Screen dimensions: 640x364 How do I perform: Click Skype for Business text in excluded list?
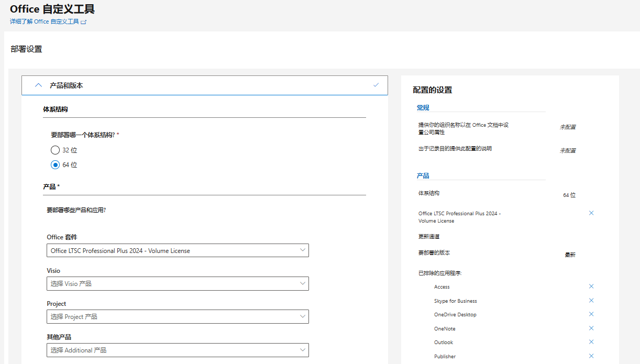click(x=456, y=301)
